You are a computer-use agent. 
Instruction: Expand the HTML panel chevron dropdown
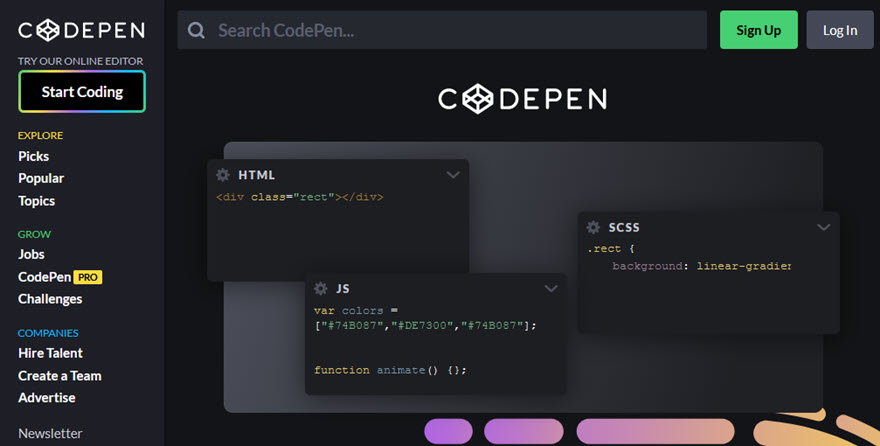(x=453, y=175)
